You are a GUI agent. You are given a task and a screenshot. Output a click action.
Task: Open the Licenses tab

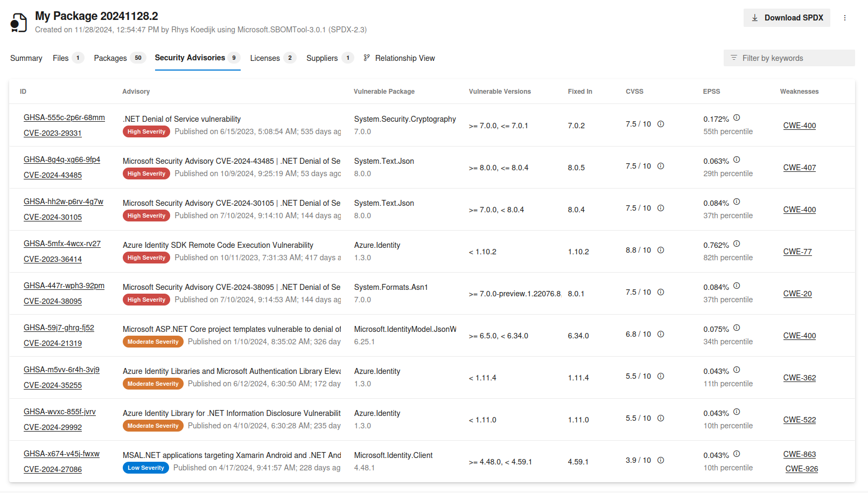[x=264, y=58]
